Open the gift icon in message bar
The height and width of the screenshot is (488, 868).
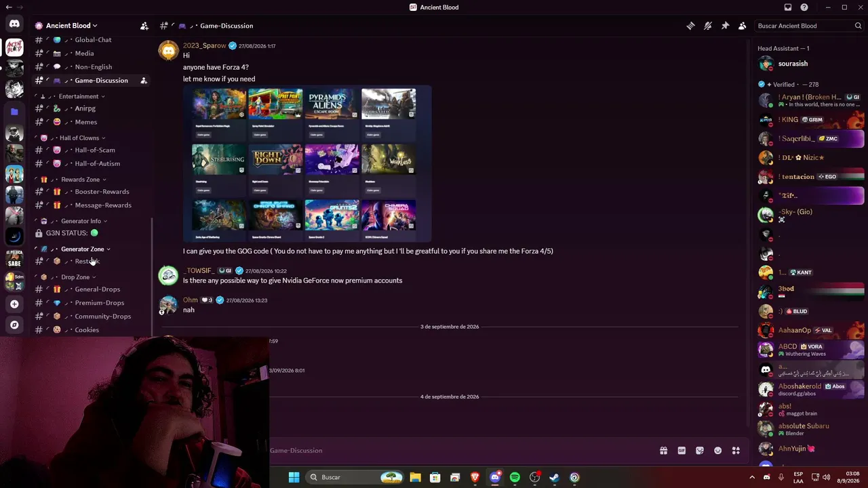pos(663,451)
